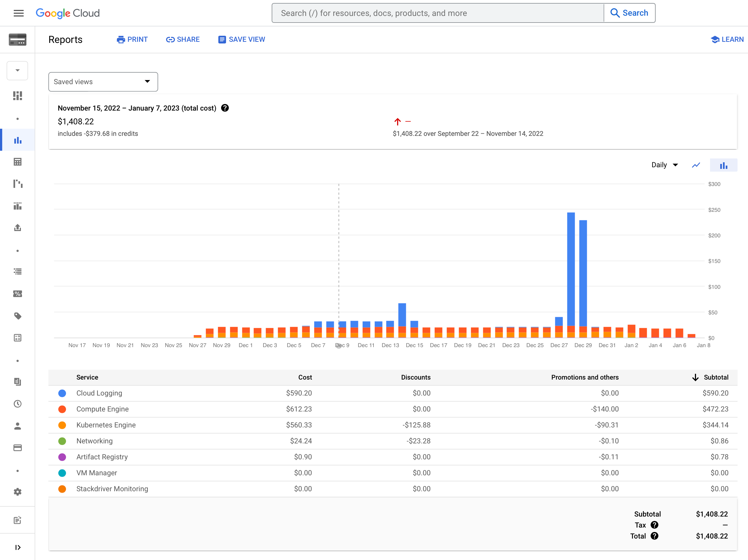This screenshot has width=748, height=560.
Task: Click the SHARE button
Action: pos(183,40)
